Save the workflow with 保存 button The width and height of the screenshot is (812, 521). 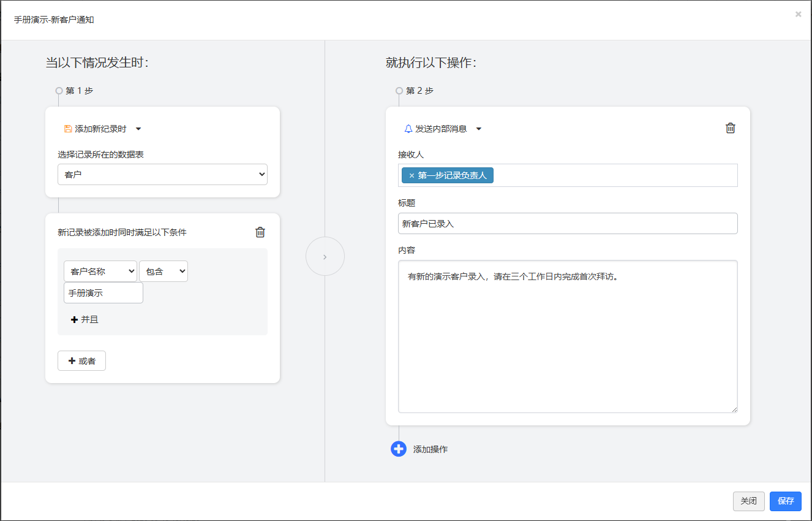(786, 501)
